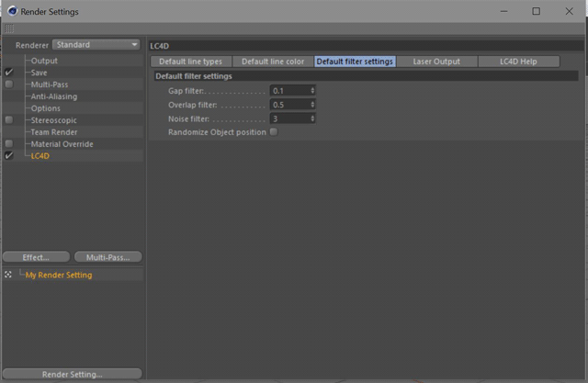Enable the Stereoscopic checkbox
588x383 pixels.
9,120
